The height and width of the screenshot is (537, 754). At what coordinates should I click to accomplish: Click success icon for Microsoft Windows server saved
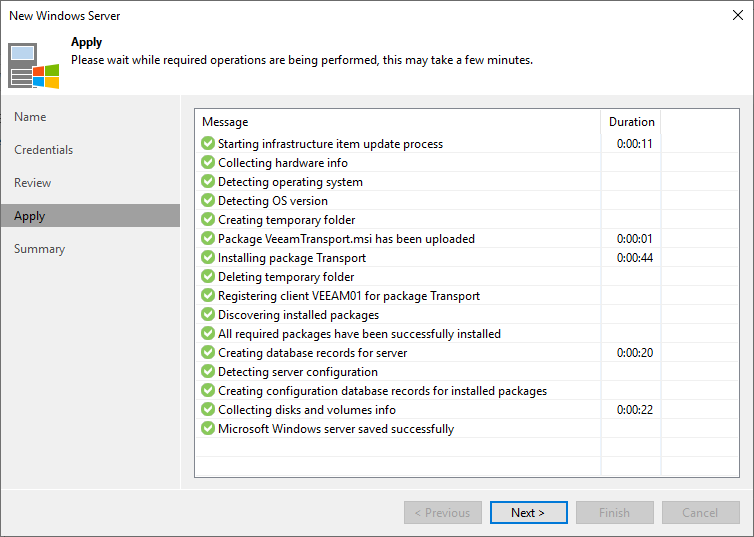pyautogui.click(x=208, y=428)
